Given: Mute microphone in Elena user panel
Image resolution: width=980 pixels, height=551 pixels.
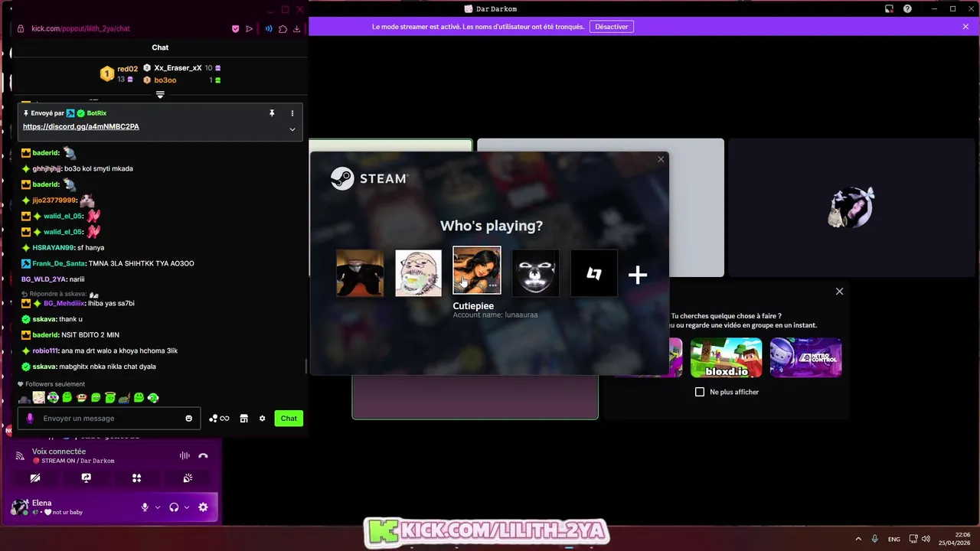Looking at the screenshot, I should tap(145, 507).
